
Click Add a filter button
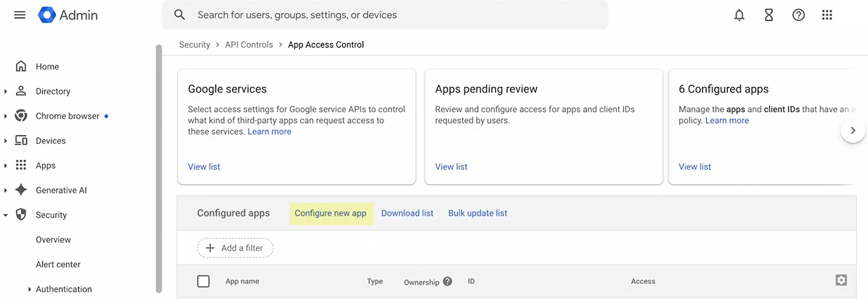coord(235,248)
